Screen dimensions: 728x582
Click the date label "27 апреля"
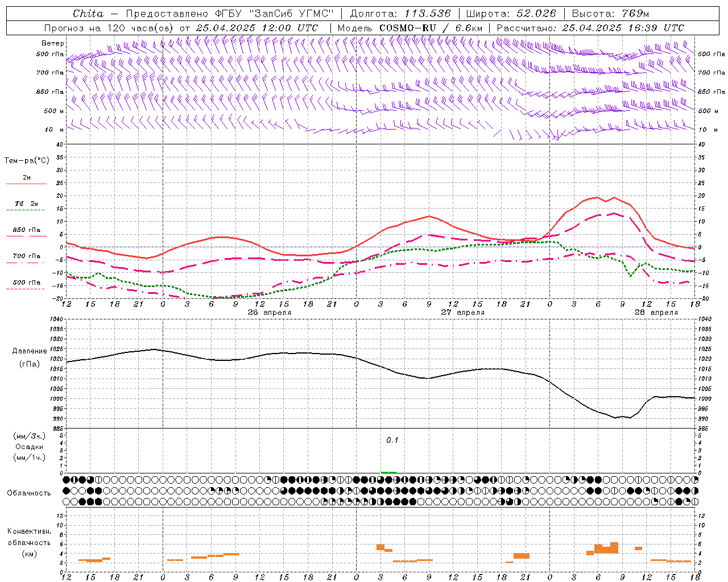pyautogui.click(x=463, y=313)
